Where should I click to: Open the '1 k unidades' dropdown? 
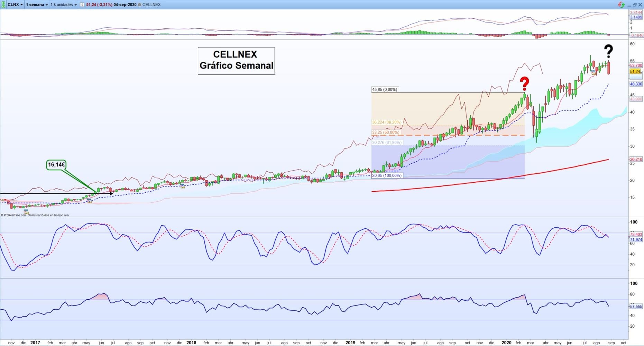[64, 5]
